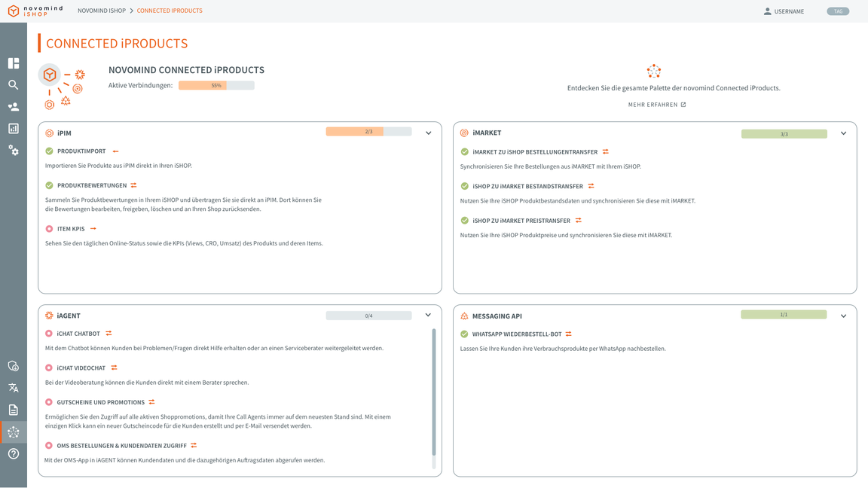Toggle Item KPIs status indicator
The image size is (868, 488).
tap(49, 228)
